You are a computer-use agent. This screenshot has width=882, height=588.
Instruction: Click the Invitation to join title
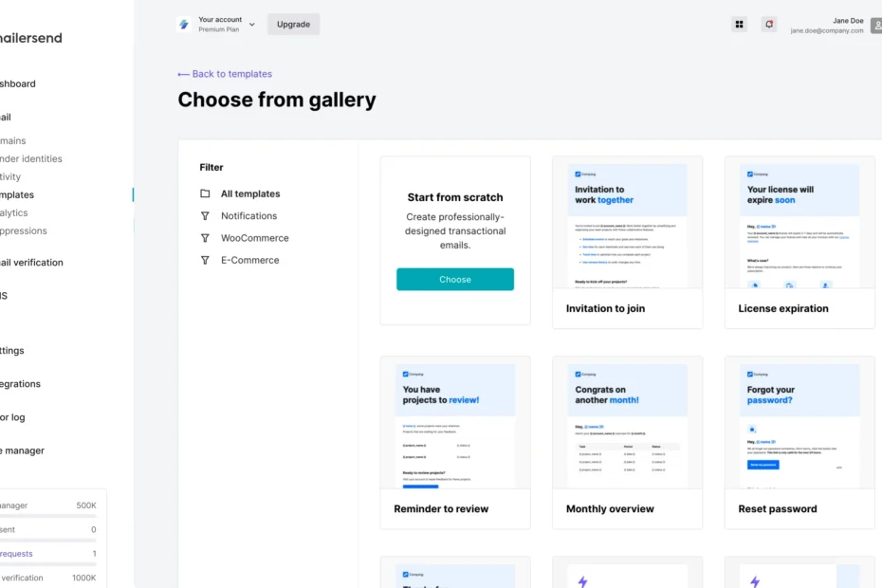(x=605, y=308)
